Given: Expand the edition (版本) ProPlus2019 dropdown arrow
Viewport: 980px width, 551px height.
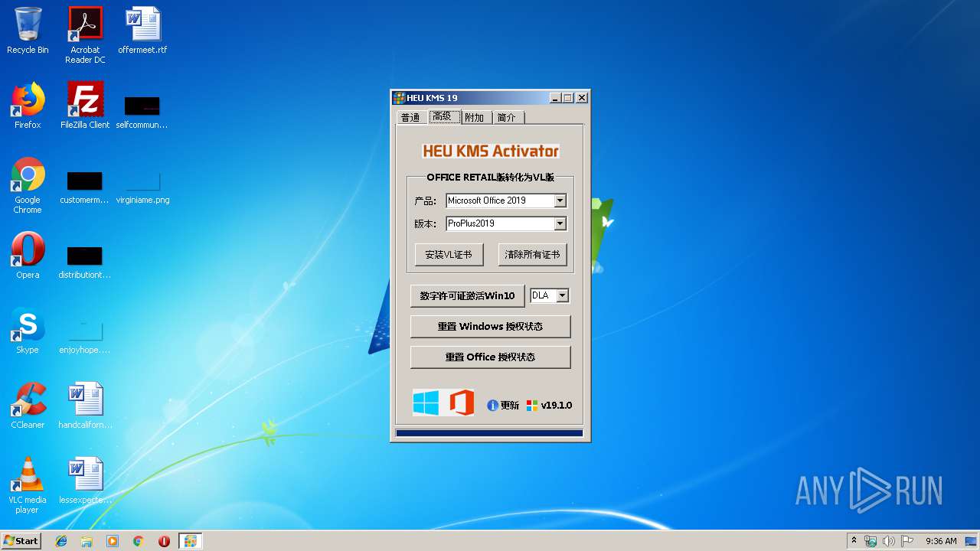Looking at the screenshot, I should (560, 223).
